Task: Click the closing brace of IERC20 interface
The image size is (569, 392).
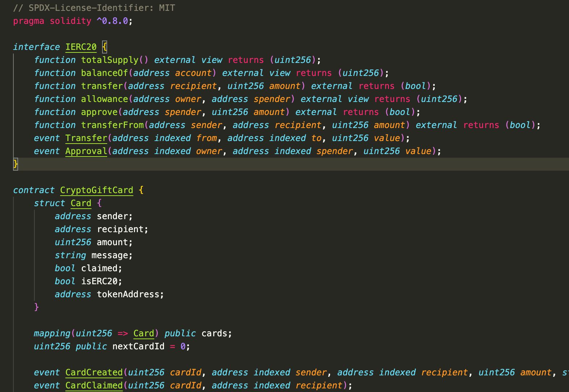Action: click(x=15, y=164)
